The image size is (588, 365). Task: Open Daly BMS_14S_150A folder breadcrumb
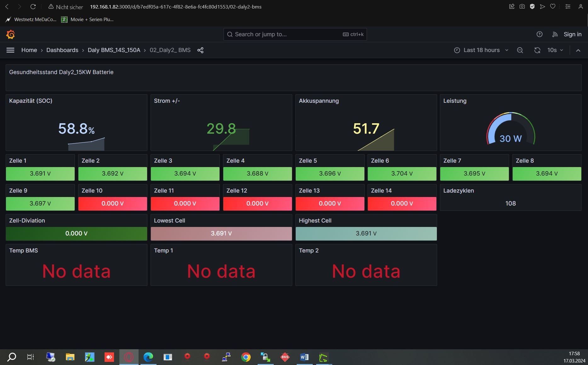pos(114,50)
